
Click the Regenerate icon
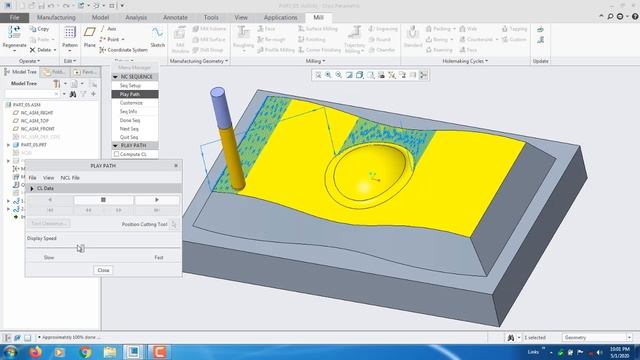14,32
